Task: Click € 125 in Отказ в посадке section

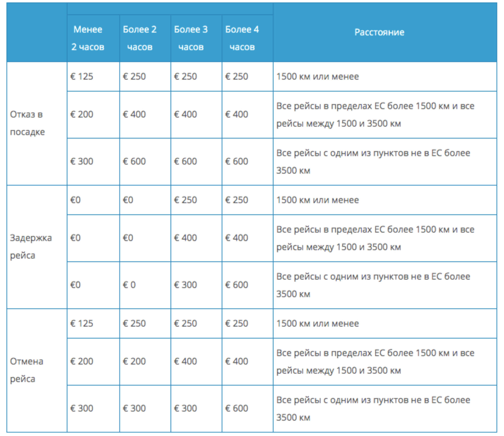Action: click(82, 77)
